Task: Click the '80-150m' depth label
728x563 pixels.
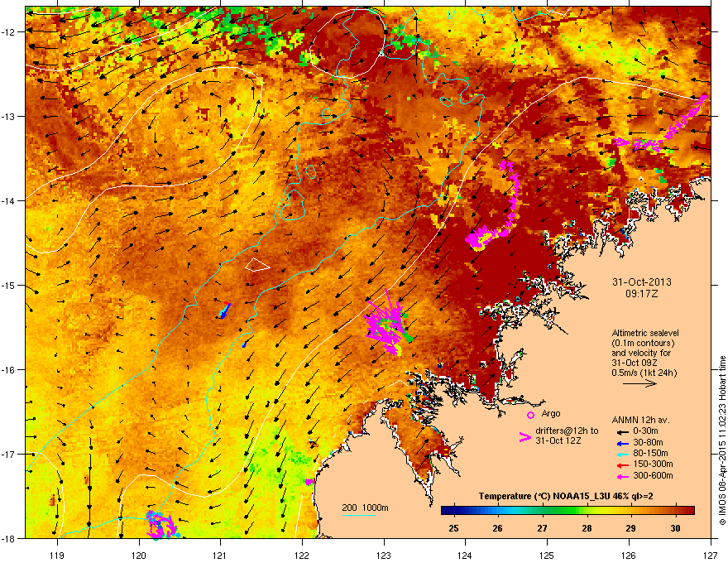Action: tap(650, 454)
